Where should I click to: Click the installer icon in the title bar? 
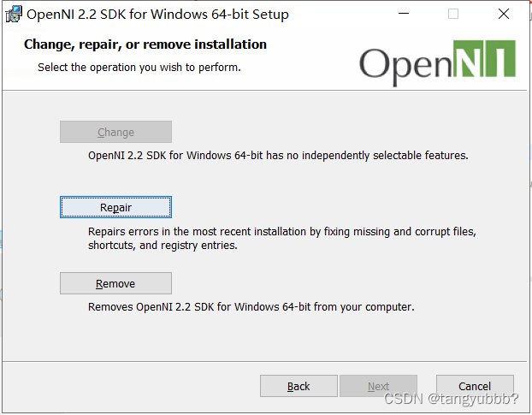click(14, 15)
